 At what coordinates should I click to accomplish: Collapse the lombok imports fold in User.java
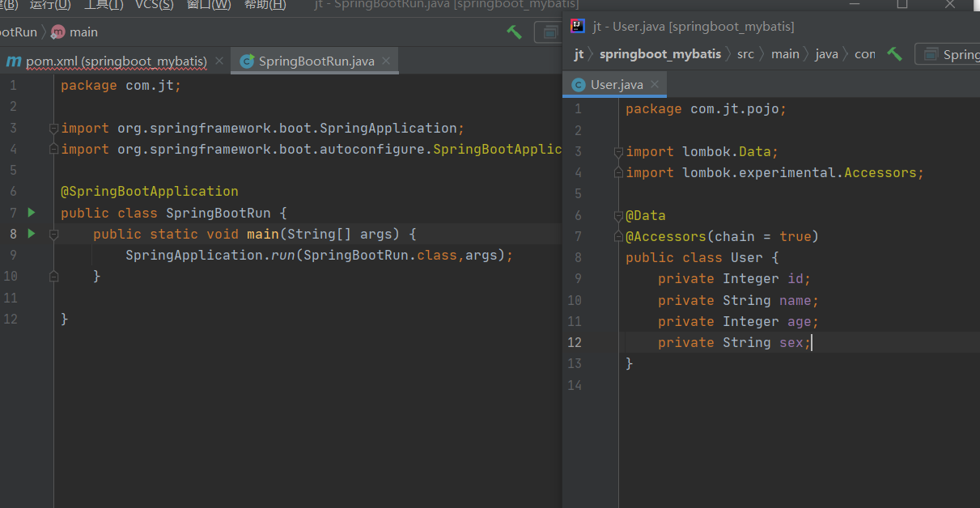618,151
